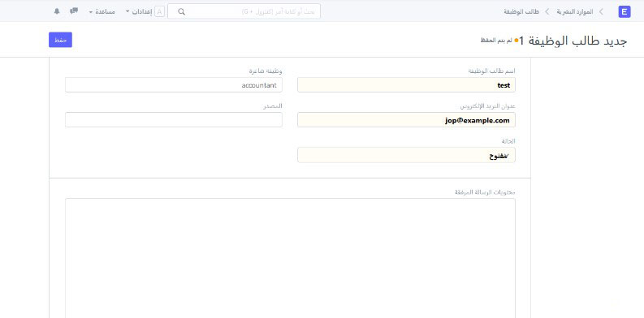
Task: Click the user avatar 'A' icon
Action: (160, 11)
